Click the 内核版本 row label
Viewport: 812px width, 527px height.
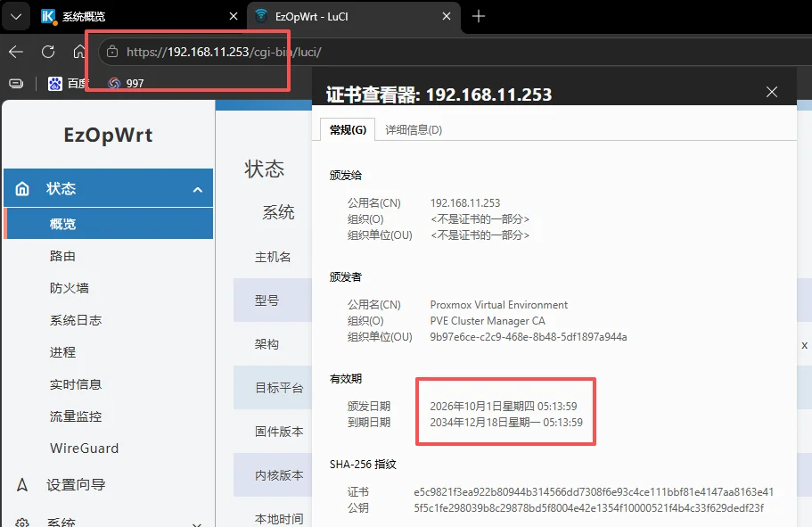click(279, 475)
